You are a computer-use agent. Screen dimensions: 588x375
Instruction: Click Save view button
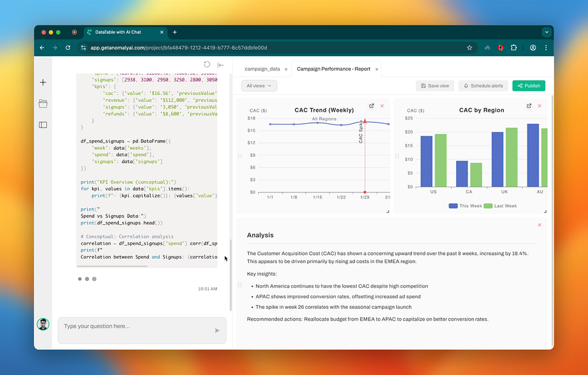point(435,86)
